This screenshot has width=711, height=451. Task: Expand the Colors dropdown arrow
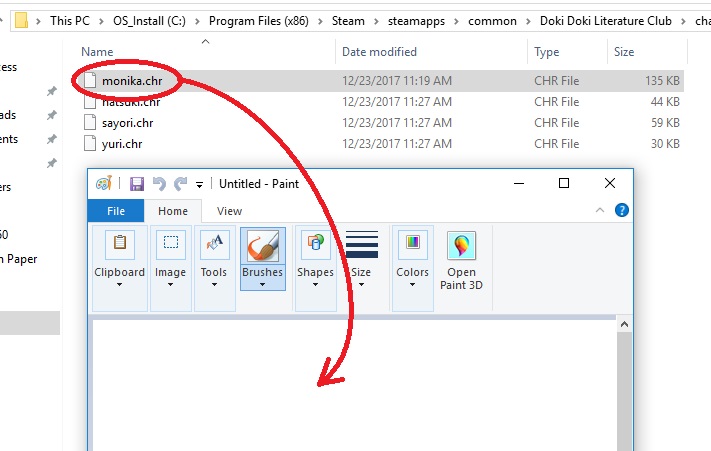pyautogui.click(x=412, y=285)
